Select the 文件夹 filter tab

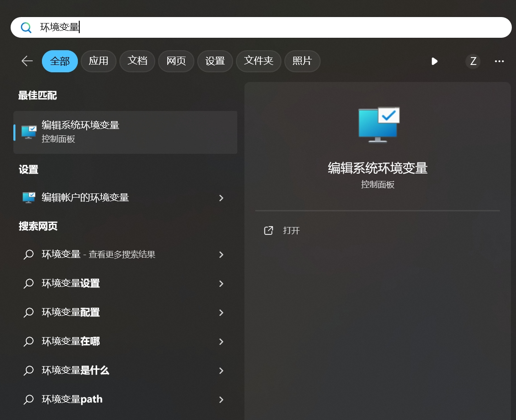(x=258, y=61)
